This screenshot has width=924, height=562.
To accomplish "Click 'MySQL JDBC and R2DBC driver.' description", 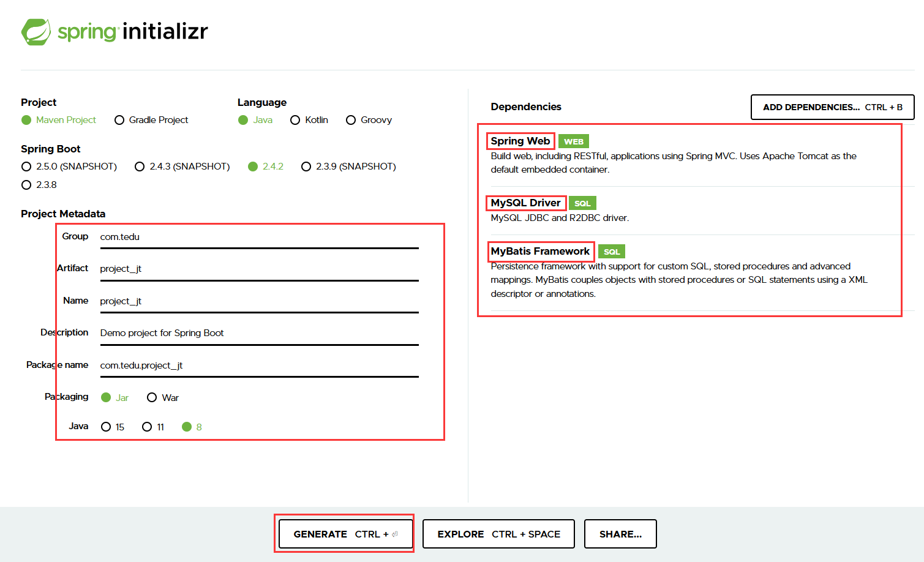I will (x=560, y=218).
